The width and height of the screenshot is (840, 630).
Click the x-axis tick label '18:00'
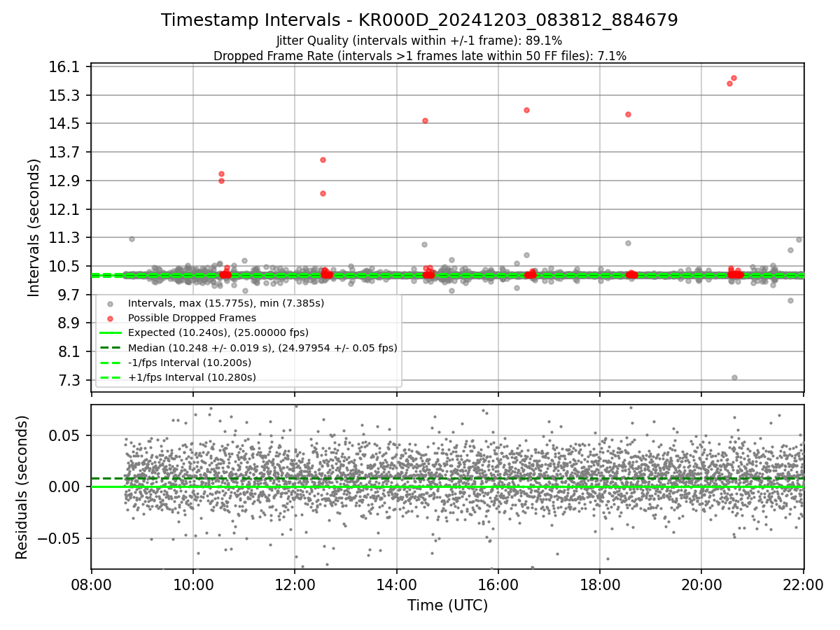coord(600,584)
